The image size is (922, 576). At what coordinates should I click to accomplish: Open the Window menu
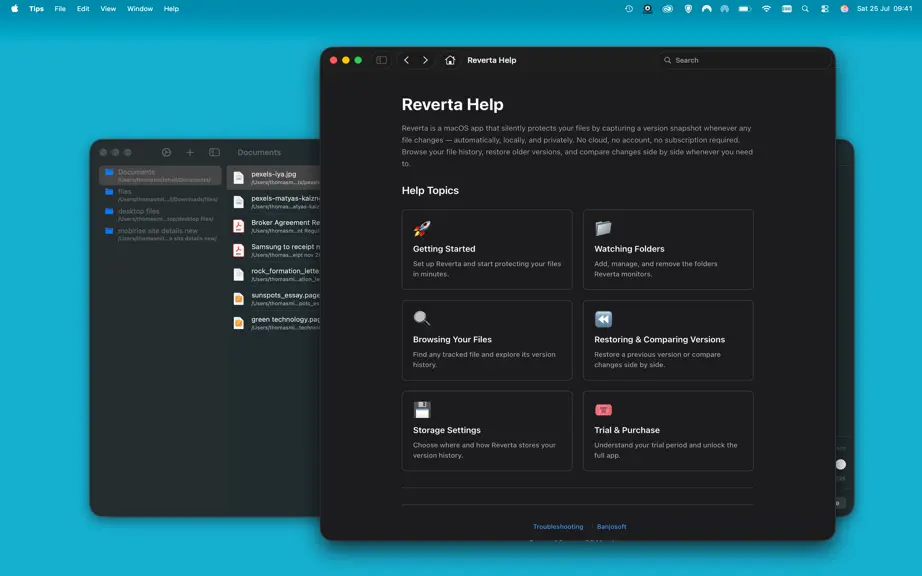[140, 9]
